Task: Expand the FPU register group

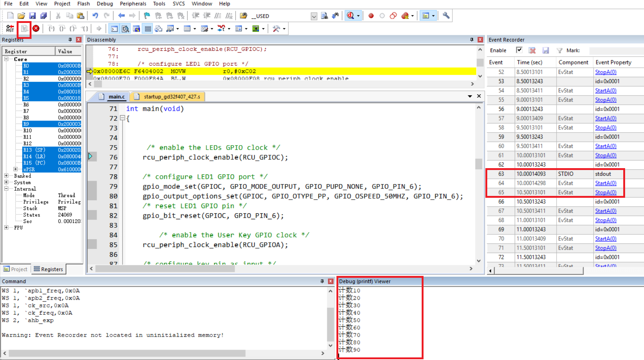Action: point(6,227)
